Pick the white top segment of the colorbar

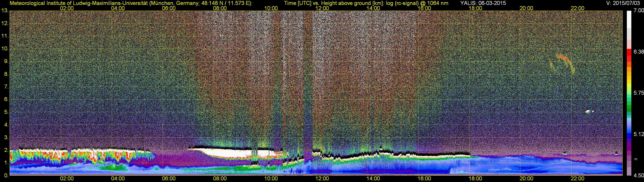point(629,19)
